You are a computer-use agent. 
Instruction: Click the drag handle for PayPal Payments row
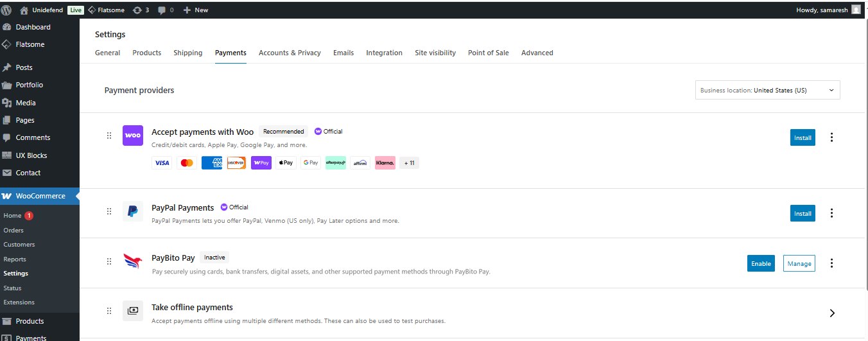109,211
